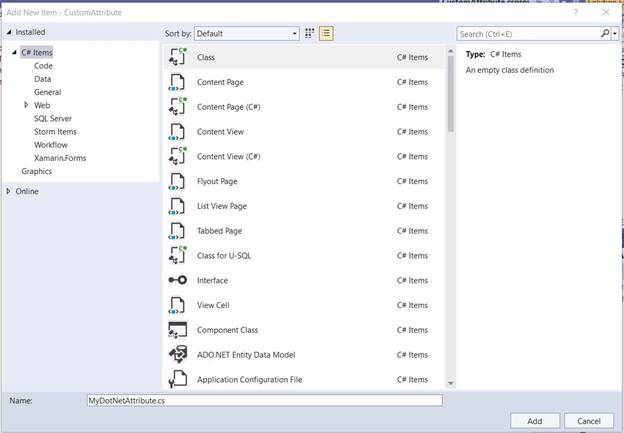This screenshot has width=624, height=433.
Task: Expand the Web tree node
Action: pyautogui.click(x=26, y=105)
